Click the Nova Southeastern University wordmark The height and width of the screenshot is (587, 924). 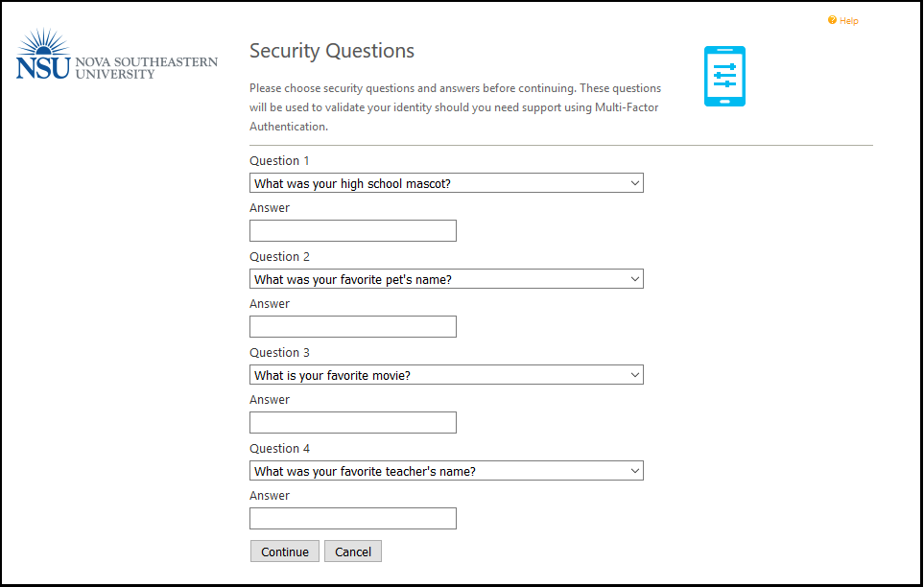coord(146,68)
